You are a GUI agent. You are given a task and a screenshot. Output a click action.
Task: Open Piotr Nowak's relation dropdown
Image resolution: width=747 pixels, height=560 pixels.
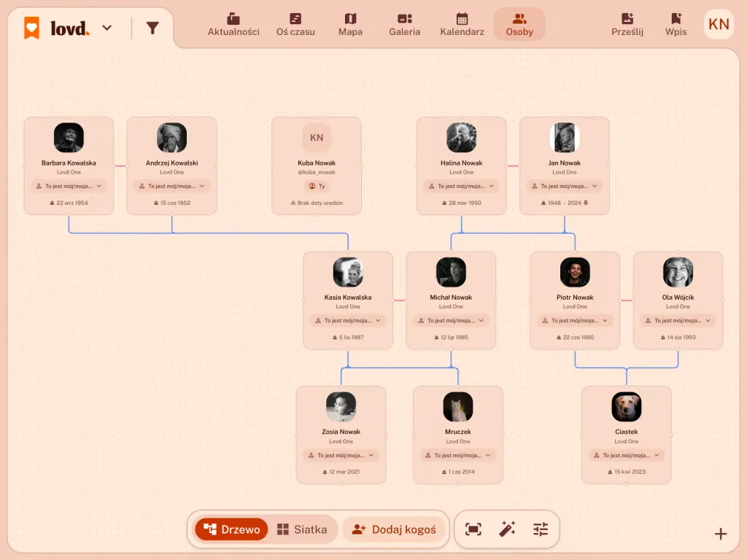[x=575, y=321]
